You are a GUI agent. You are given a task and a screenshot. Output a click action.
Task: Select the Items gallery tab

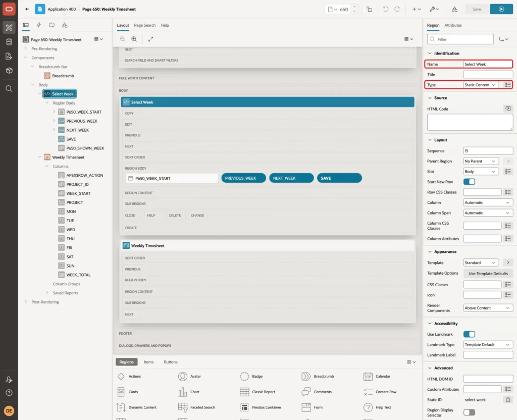pos(148,361)
